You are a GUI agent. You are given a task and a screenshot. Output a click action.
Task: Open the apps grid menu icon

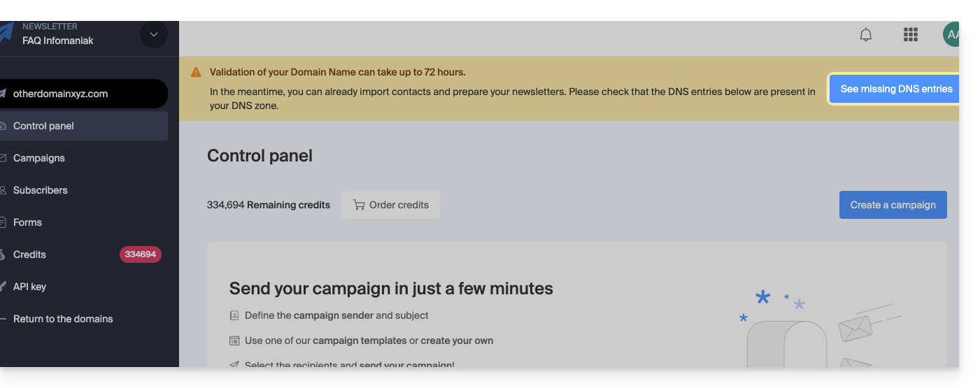point(910,34)
